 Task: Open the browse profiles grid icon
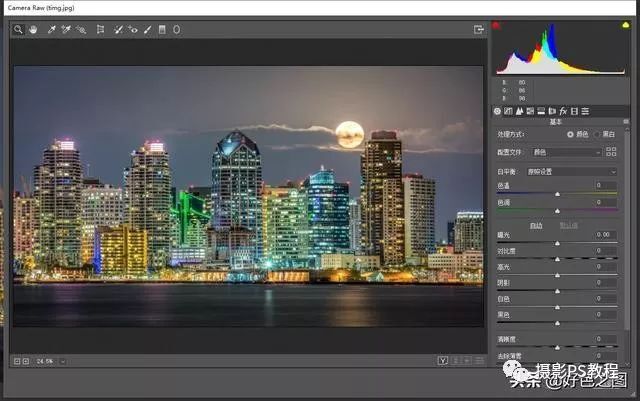(x=612, y=152)
